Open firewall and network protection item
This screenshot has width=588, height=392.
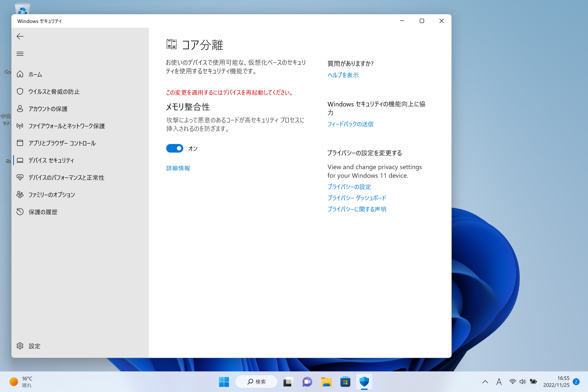tap(66, 126)
